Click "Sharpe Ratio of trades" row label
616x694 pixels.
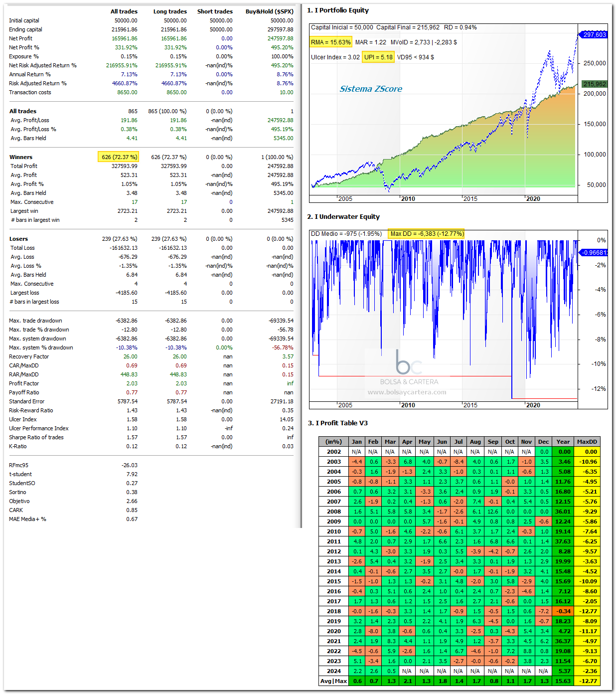[x=36, y=437]
